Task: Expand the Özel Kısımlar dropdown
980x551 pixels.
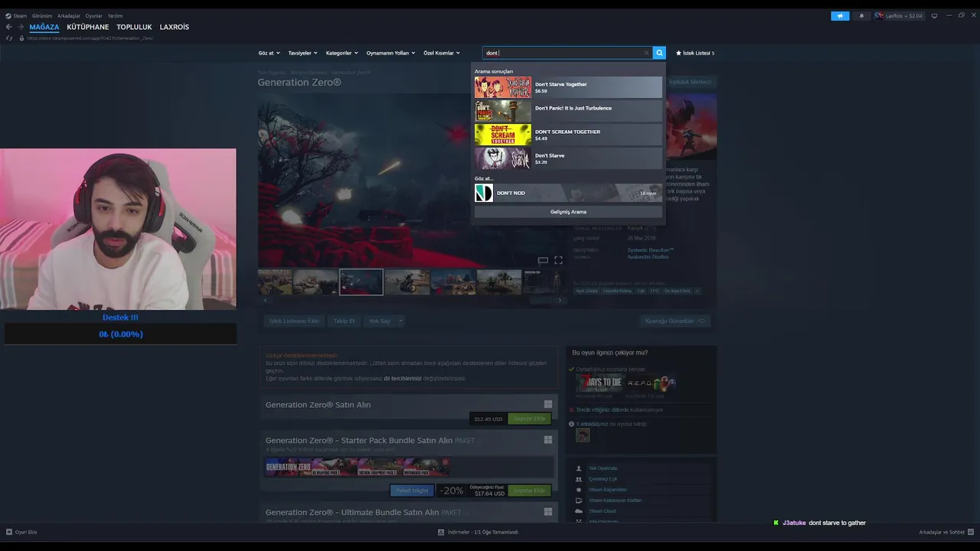Action: pyautogui.click(x=442, y=53)
